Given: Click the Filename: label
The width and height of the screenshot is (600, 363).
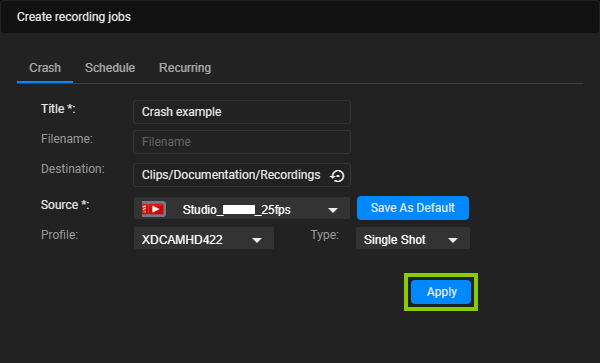Looking at the screenshot, I should click(x=67, y=139).
